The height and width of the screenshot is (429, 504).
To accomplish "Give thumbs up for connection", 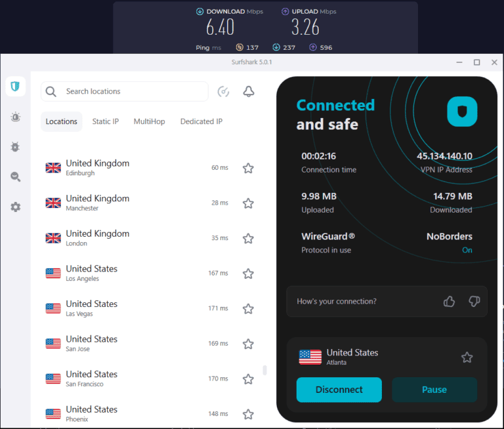I will [x=449, y=302].
